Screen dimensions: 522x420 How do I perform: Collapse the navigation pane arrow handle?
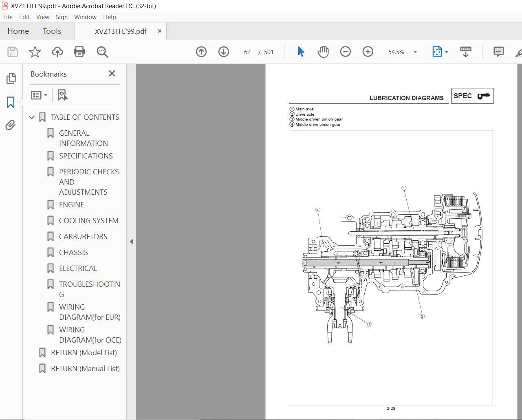pyautogui.click(x=131, y=242)
